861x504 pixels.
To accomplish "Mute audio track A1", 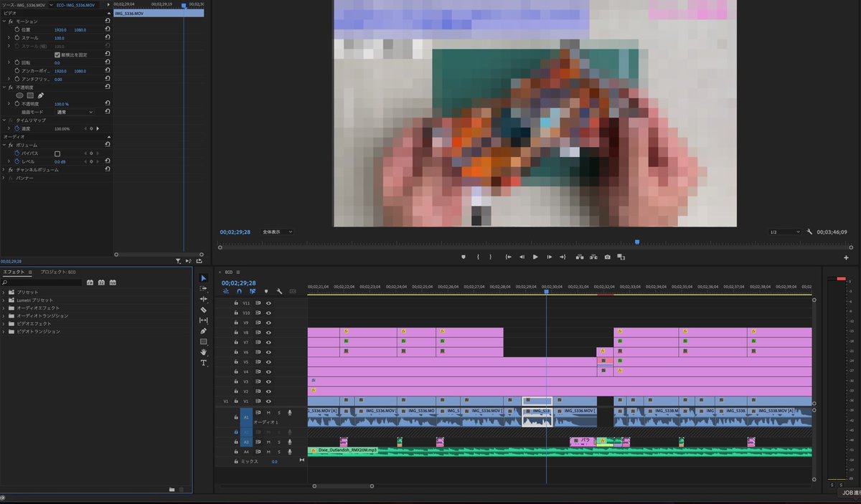I will pos(268,412).
